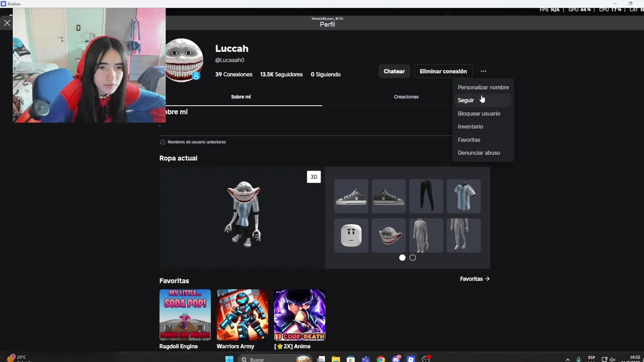The width and height of the screenshot is (644, 362).
Task: Show hidden system tray icons chevron
Action: coord(568,359)
